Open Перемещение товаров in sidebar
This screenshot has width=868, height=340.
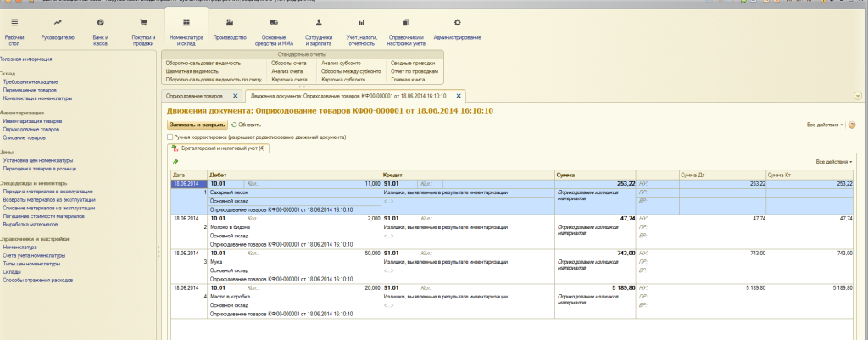point(30,90)
